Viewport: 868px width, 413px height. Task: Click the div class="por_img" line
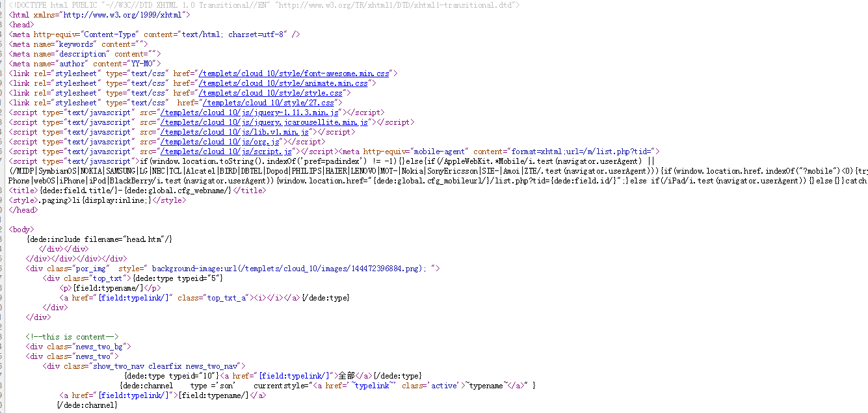pyautogui.click(x=233, y=269)
